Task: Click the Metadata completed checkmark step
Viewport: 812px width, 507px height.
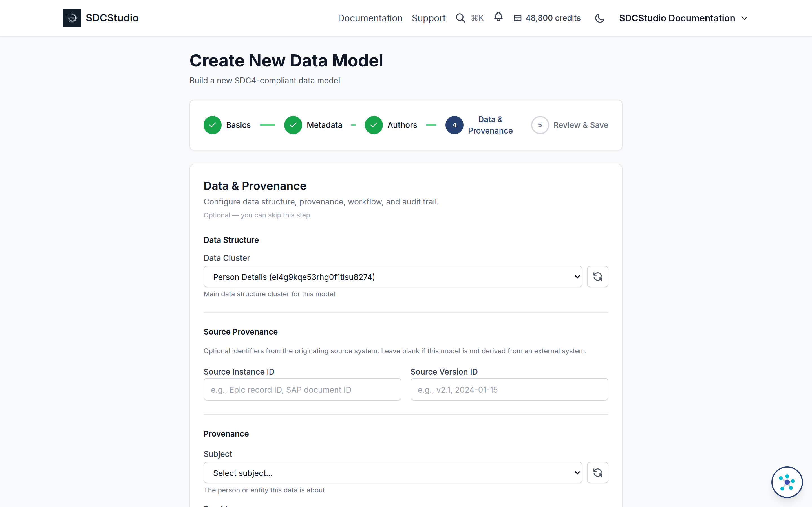Action: pos(293,125)
